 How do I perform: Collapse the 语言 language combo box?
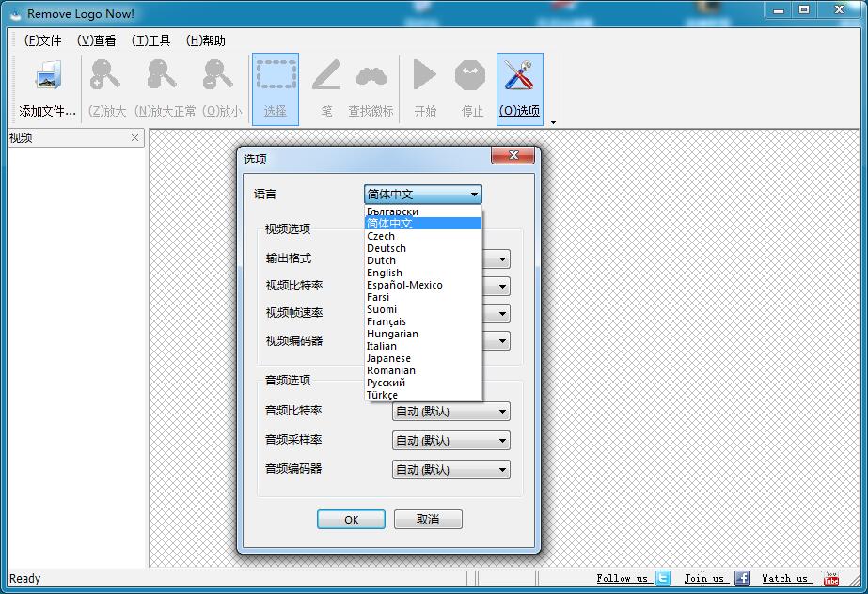pyautogui.click(x=423, y=195)
